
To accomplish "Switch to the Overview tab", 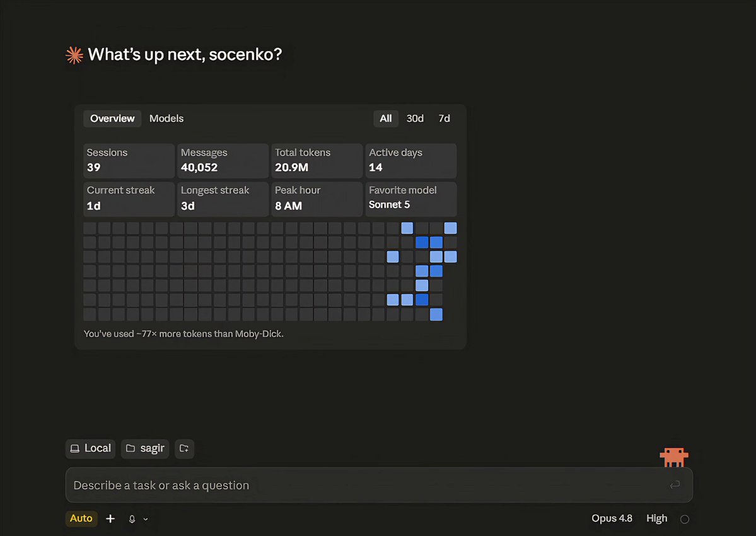I will tap(112, 119).
